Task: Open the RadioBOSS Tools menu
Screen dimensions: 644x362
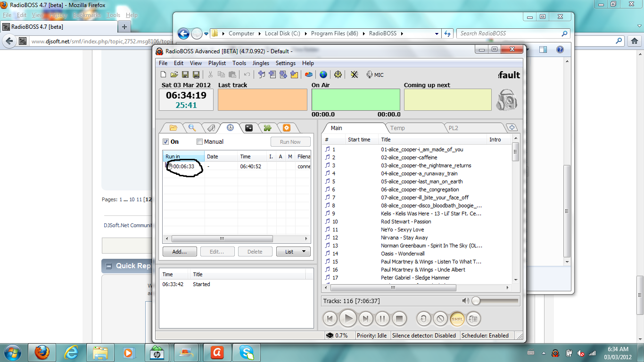Action: [x=239, y=63]
